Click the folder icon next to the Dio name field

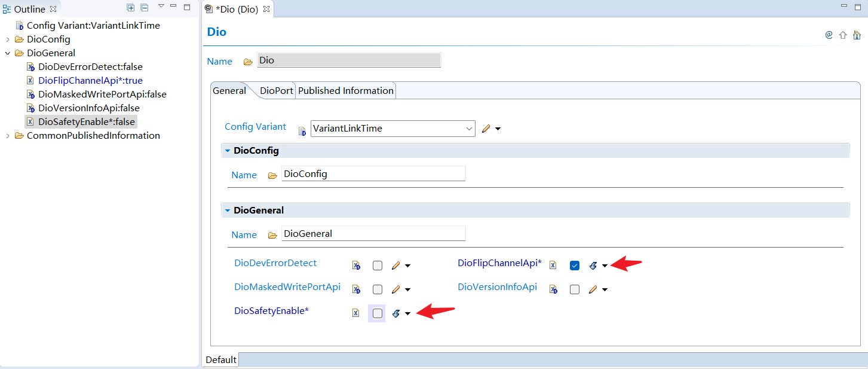coord(248,62)
